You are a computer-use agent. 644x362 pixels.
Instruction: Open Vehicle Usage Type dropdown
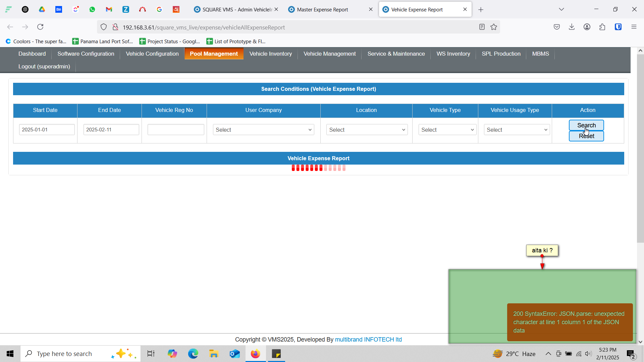click(517, 130)
